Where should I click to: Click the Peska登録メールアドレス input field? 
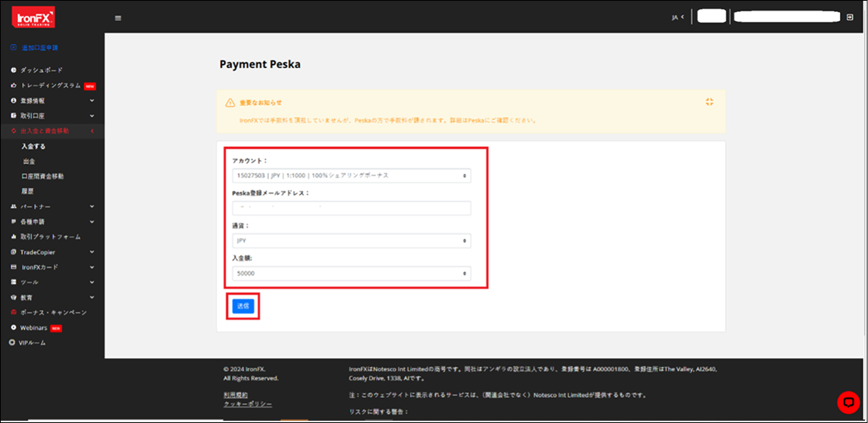(351, 208)
